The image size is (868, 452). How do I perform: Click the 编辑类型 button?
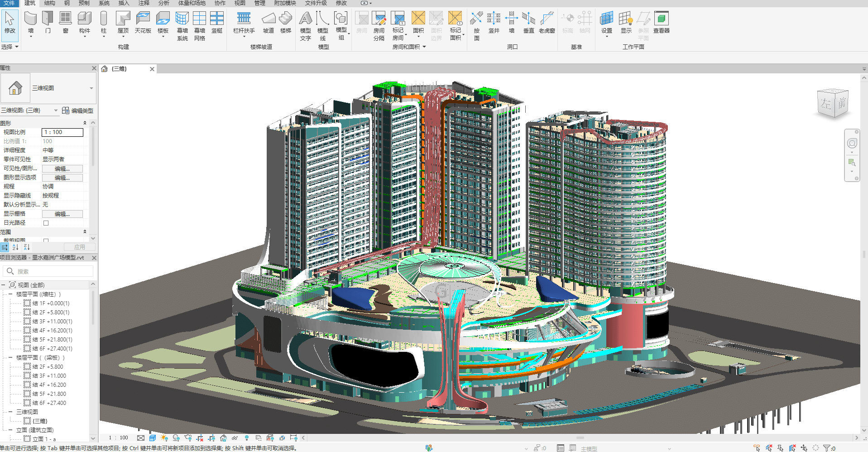[x=77, y=111]
